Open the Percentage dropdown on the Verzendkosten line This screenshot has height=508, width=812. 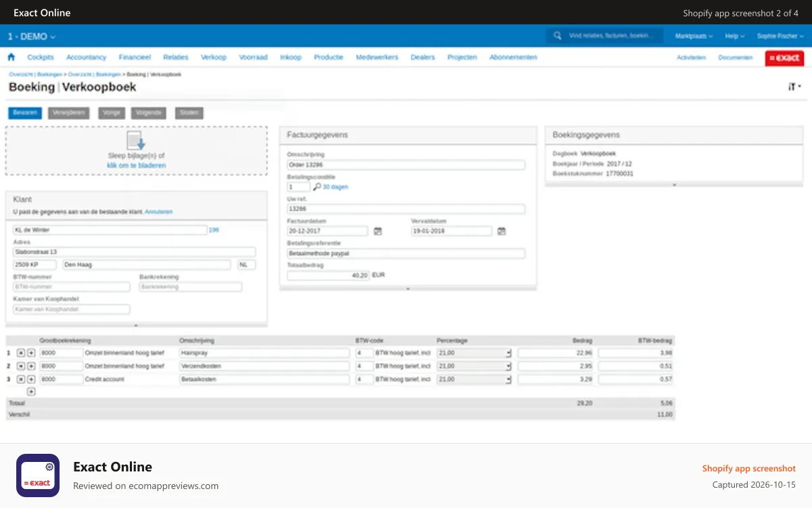508,366
